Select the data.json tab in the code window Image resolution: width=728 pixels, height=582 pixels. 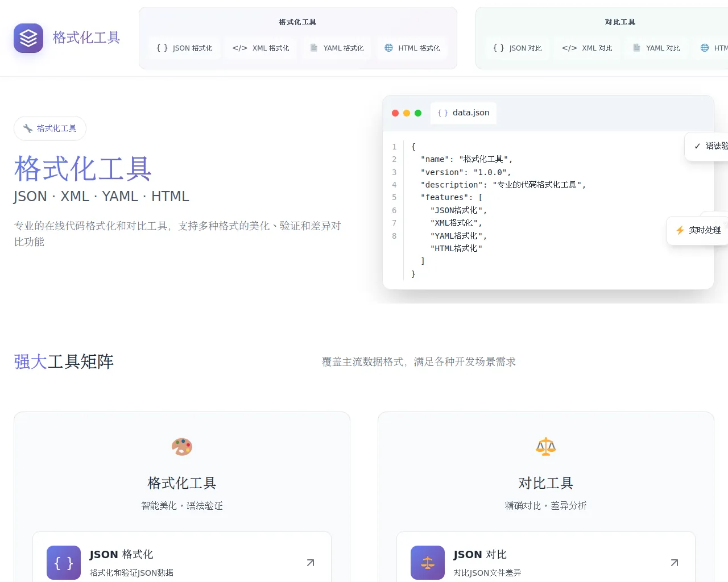click(x=464, y=113)
